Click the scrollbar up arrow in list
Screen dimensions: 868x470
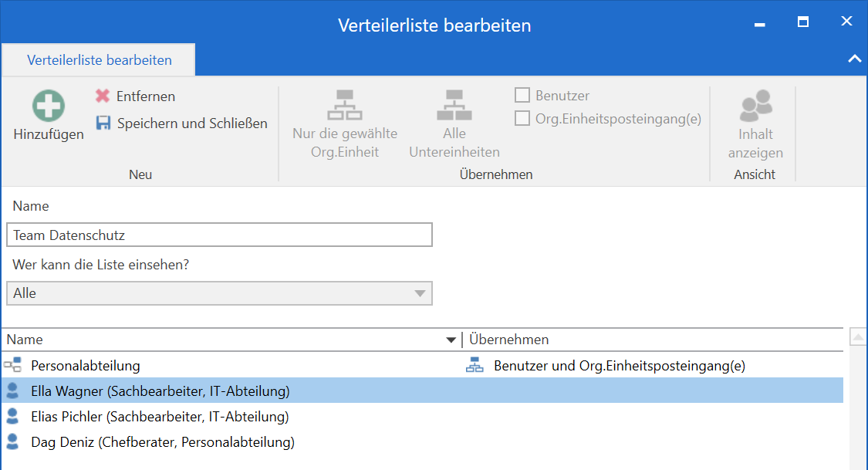tap(857, 337)
